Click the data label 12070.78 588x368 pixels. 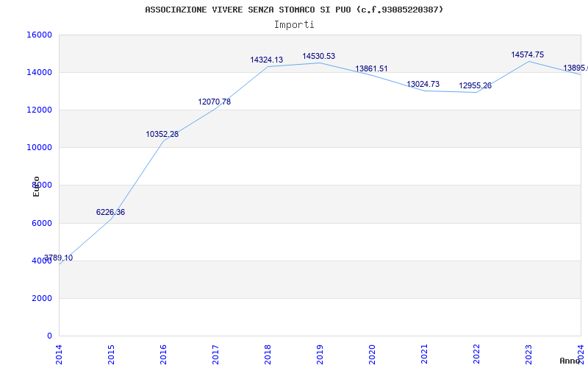215,102
